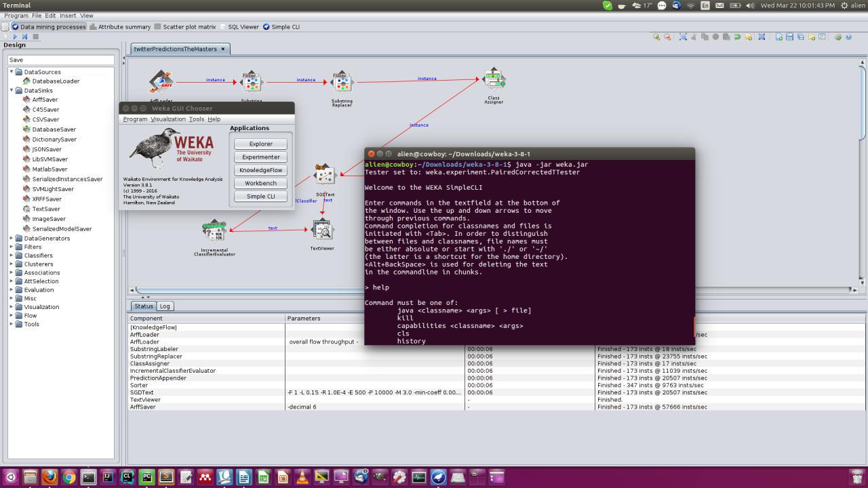Image resolution: width=868 pixels, height=488 pixels.
Task: Switch to Simple CLI perspective
Action: tap(281, 26)
